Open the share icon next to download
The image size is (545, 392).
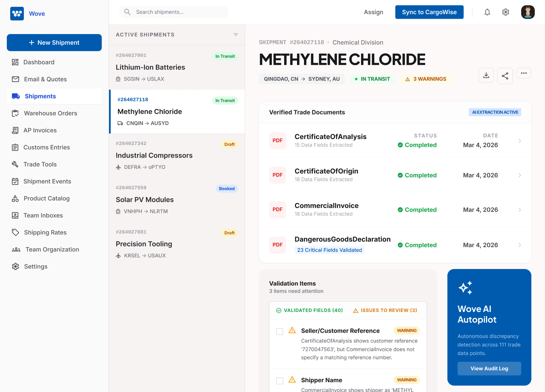coord(505,76)
